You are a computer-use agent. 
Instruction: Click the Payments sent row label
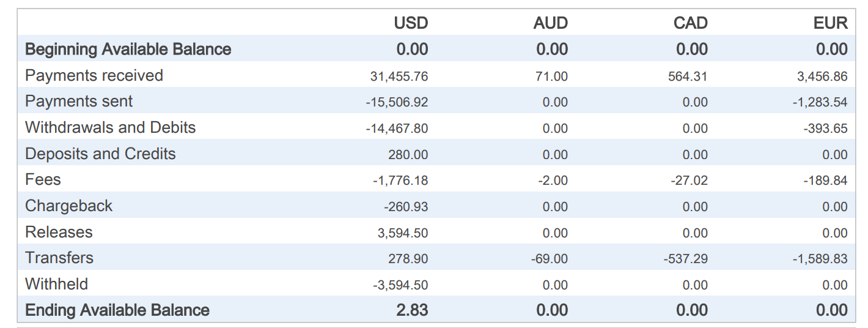pyautogui.click(x=79, y=101)
